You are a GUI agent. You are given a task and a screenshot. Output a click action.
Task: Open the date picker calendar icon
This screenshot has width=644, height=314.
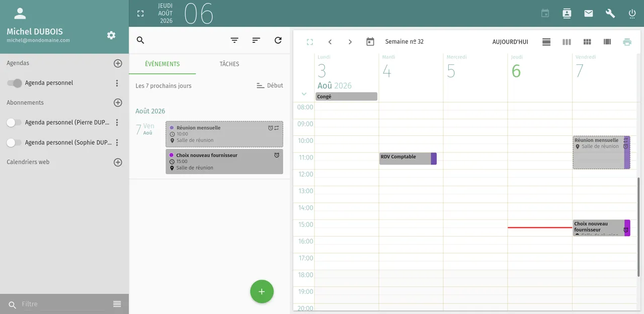(370, 42)
